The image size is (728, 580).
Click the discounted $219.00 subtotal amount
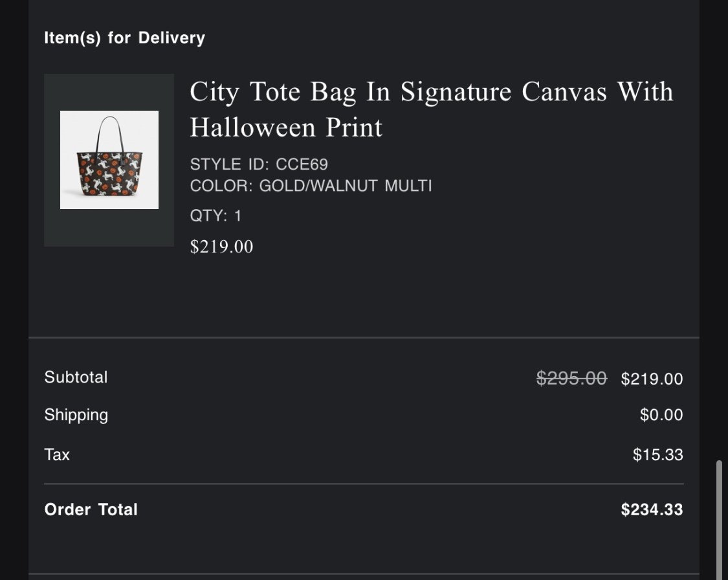652,379
